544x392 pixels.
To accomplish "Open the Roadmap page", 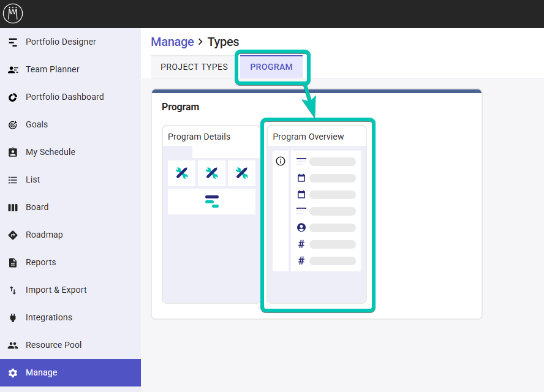I will 44,235.
